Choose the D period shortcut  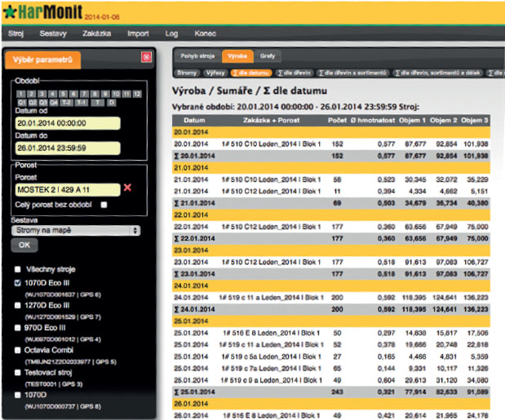(112, 103)
